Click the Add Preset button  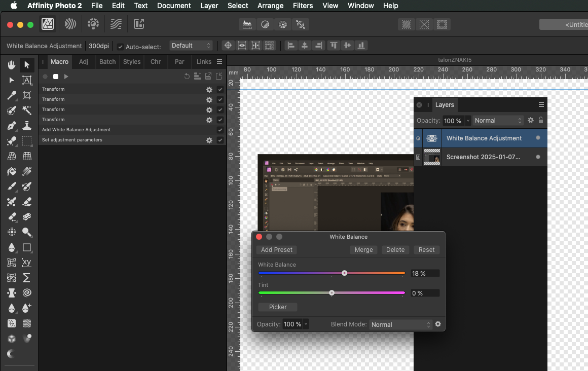click(x=277, y=249)
